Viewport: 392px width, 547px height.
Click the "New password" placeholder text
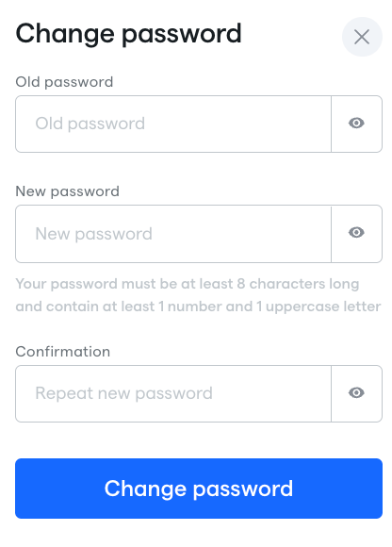click(93, 234)
